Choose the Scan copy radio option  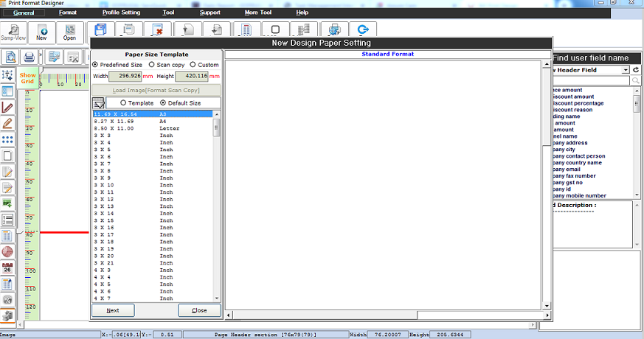tap(151, 65)
